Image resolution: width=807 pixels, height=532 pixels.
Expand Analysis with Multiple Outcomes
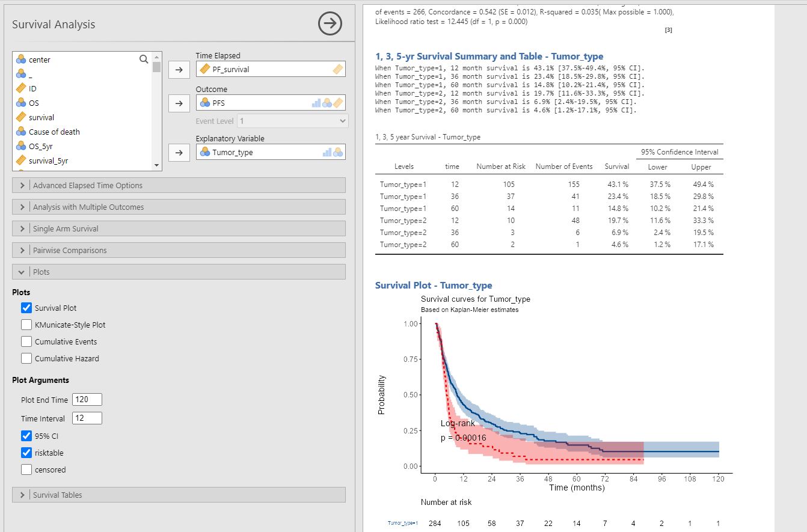click(x=179, y=207)
